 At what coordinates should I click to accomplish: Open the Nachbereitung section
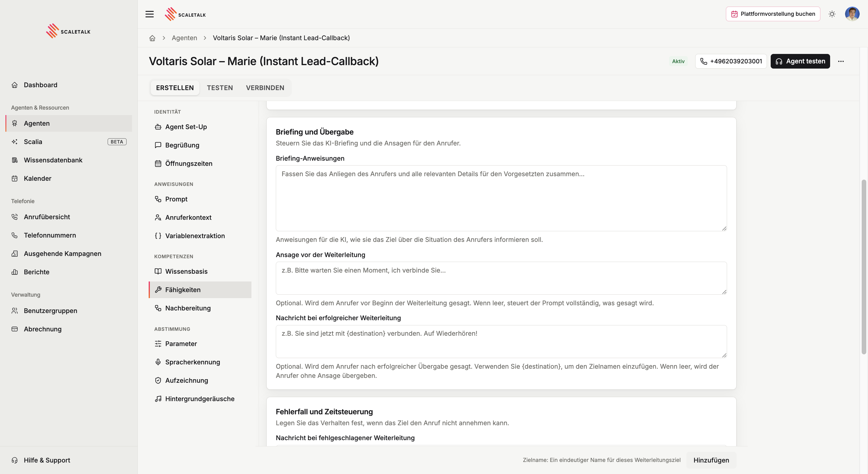pyautogui.click(x=200, y=308)
